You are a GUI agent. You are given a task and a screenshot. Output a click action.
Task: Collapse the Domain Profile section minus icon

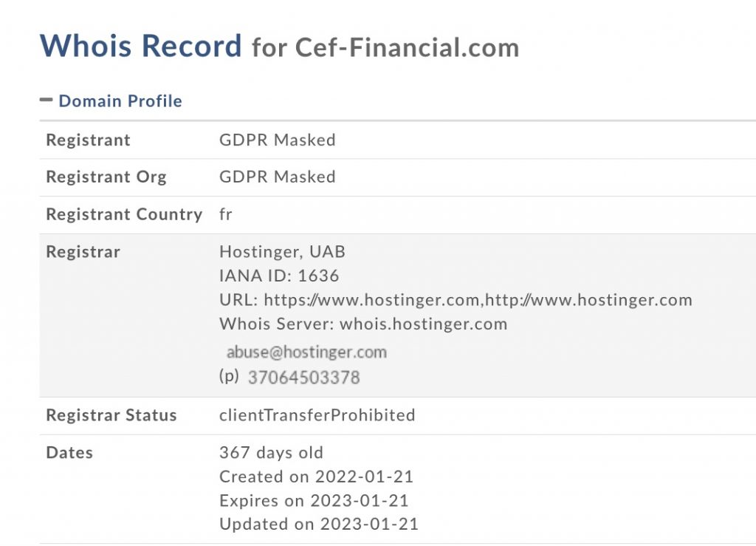[x=47, y=100]
